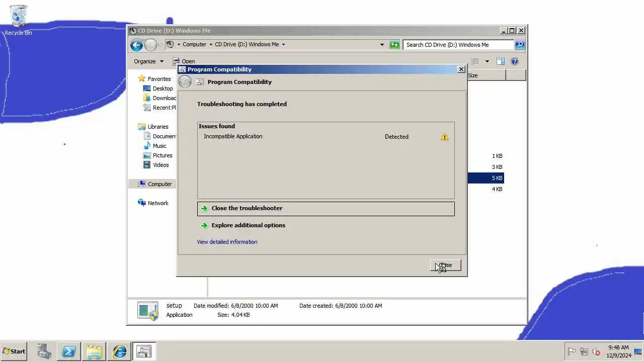644x362 pixels.
Task: Select the file row showing 3 KB
Action: click(486, 167)
